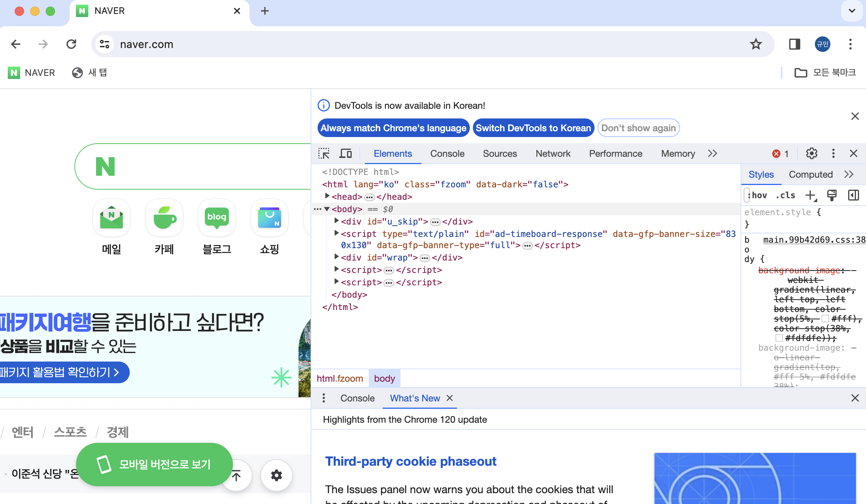The width and height of the screenshot is (866, 504).
Task: Bookmark this page with the star icon
Action: pos(756,44)
